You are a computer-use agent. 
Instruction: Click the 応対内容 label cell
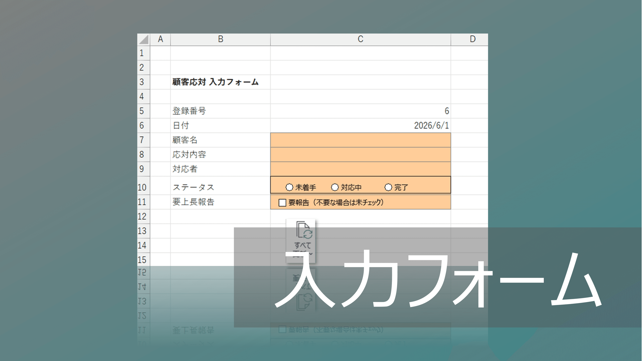coord(220,154)
